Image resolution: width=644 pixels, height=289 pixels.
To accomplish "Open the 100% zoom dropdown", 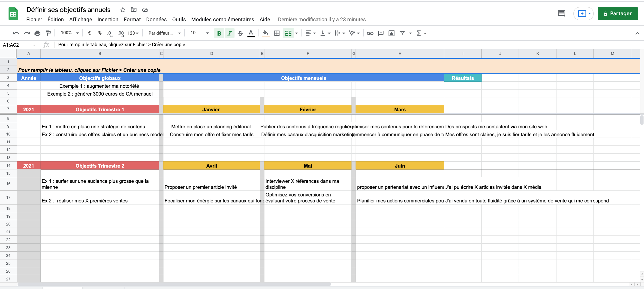I will coord(70,33).
